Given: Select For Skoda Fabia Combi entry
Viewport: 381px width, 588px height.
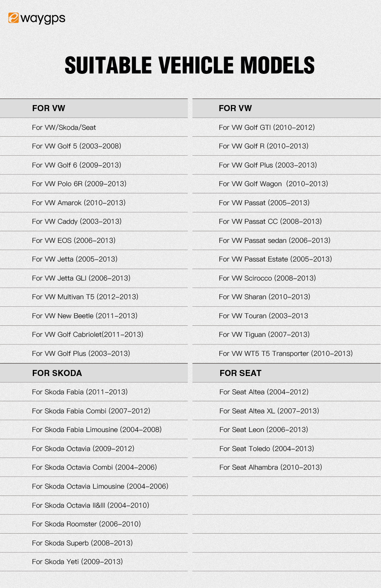Looking at the screenshot, I should tap(91, 411).
